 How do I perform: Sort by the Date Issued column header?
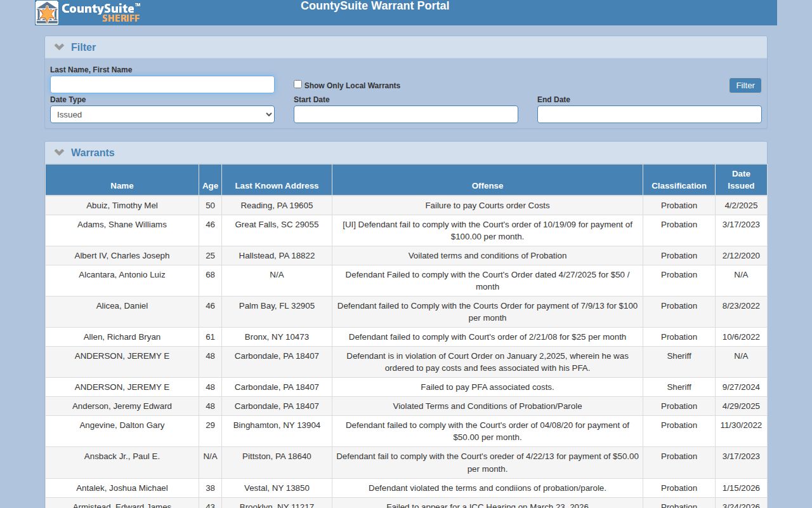pyautogui.click(x=741, y=180)
